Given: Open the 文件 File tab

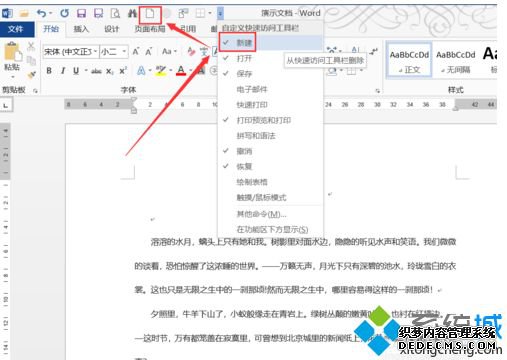Looking at the screenshot, I should pyautogui.click(x=17, y=29).
